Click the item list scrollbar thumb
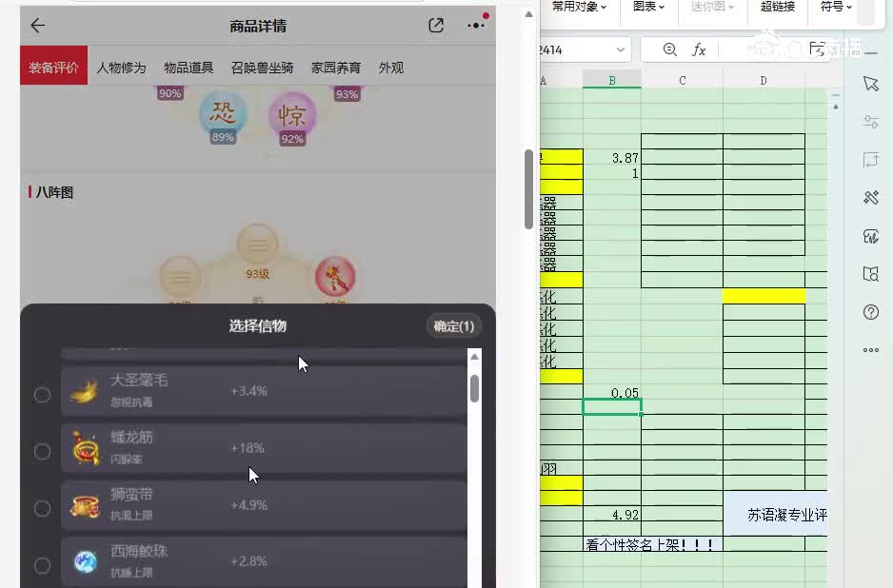893x588 pixels. tap(474, 388)
